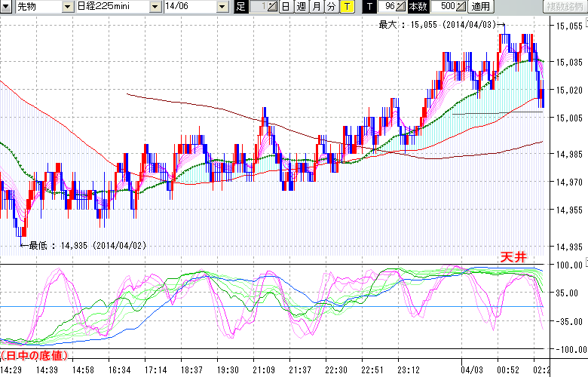Click the red 天井 label on the oscillator
This screenshot has height=377, width=588.
513,257
